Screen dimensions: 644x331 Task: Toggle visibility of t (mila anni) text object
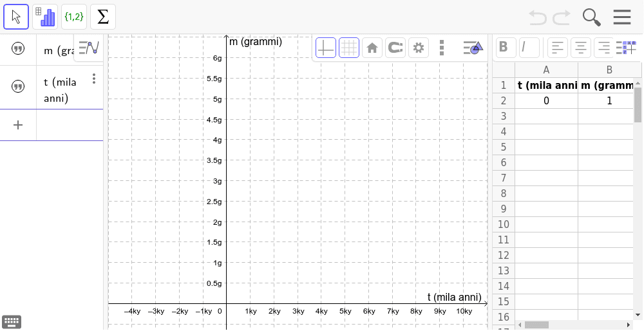click(x=17, y=87)
